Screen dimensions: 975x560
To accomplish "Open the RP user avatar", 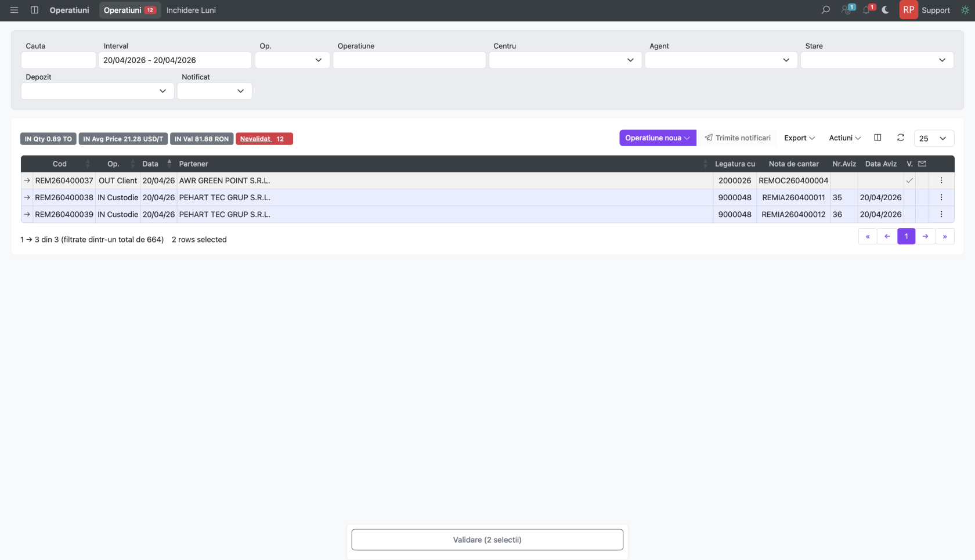I will pyautogui.click(x=908, y=10).
